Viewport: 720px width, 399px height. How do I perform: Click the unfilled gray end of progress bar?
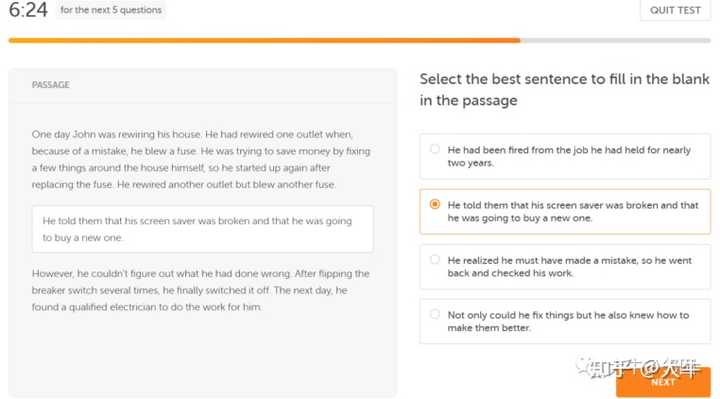615,40
